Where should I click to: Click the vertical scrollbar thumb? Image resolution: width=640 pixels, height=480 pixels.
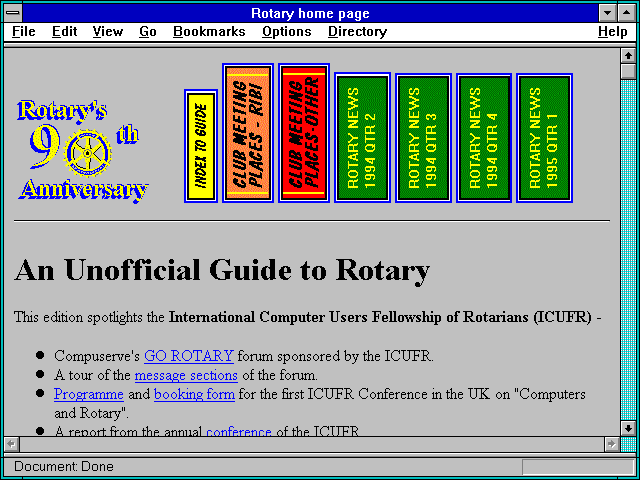pos(628,71)
